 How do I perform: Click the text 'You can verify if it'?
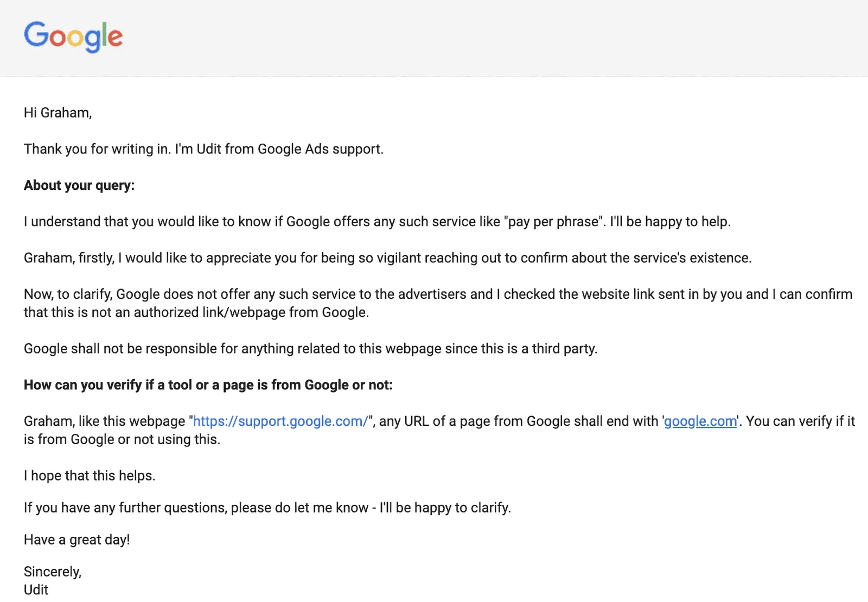pyautogui.click(x=800, y=421)
